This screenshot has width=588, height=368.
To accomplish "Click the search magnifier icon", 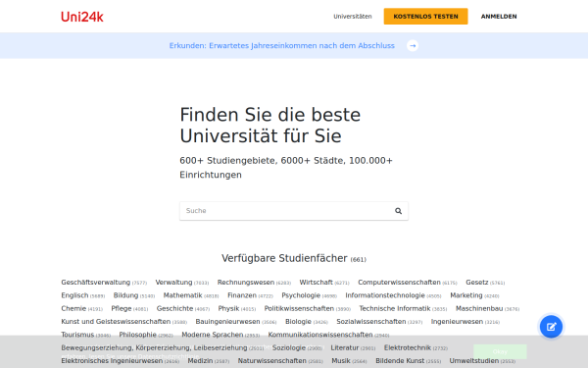I will pos(398,211).
